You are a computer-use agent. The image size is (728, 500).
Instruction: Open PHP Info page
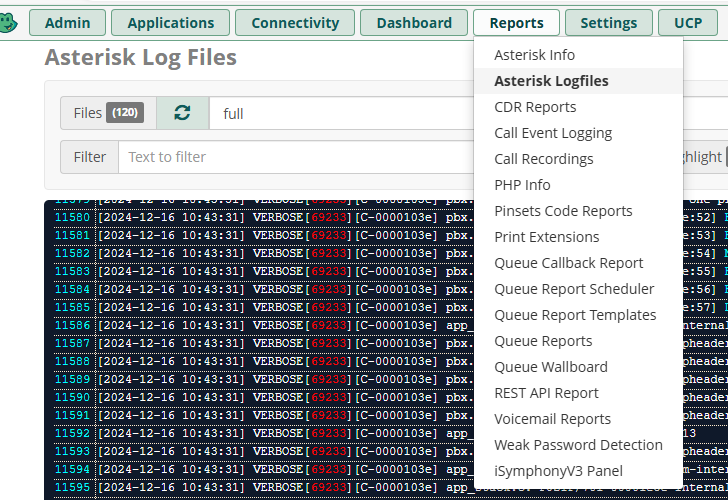point(578,185)
